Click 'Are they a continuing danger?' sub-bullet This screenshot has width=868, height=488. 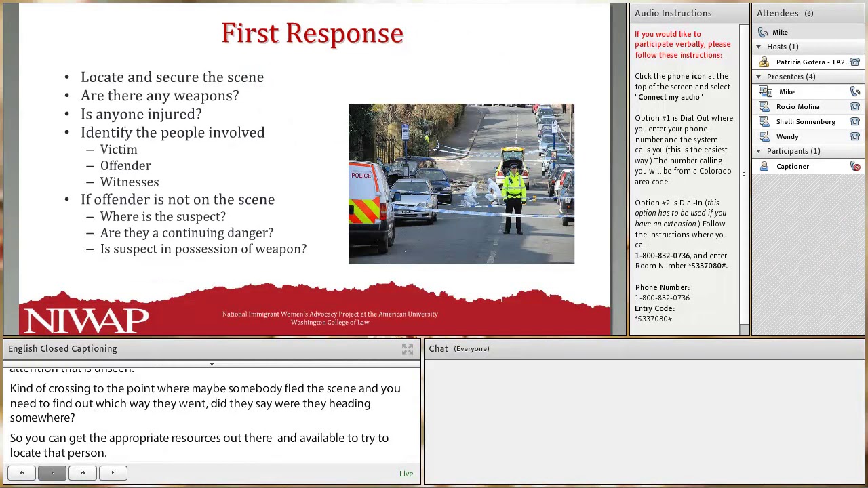(x=186, y=233)
